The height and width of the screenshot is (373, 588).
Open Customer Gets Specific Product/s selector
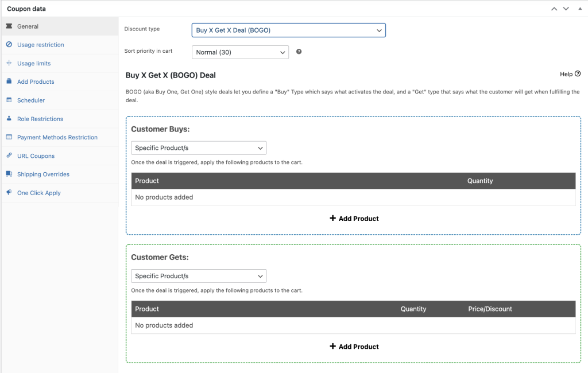pos(199,276)
